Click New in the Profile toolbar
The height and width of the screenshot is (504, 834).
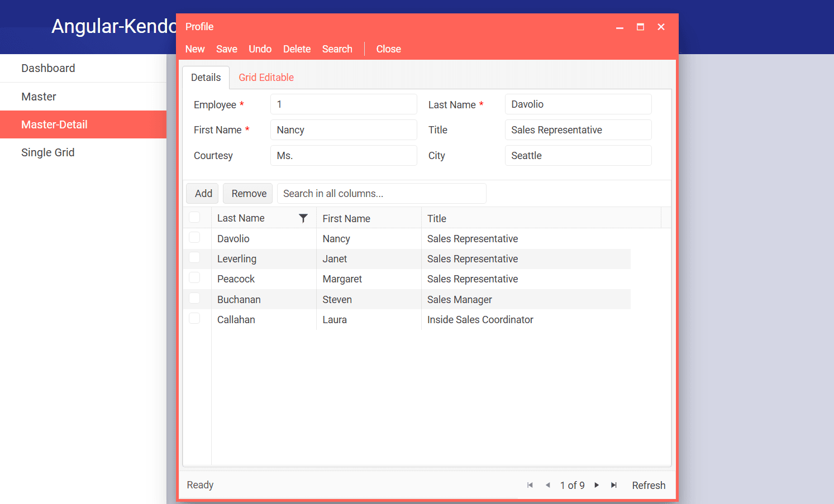195,49
